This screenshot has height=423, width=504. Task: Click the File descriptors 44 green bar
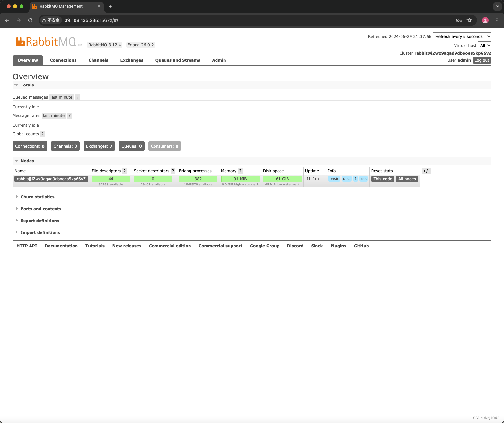click(111, 179)
